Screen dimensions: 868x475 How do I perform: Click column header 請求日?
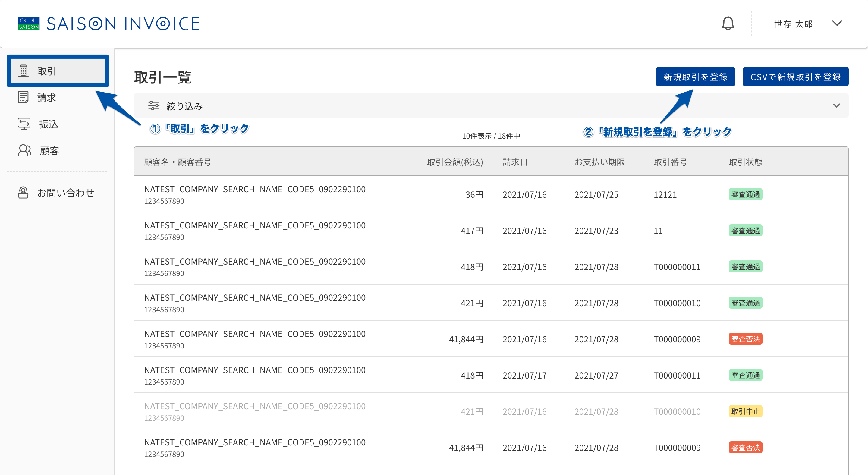pos(515,162)
